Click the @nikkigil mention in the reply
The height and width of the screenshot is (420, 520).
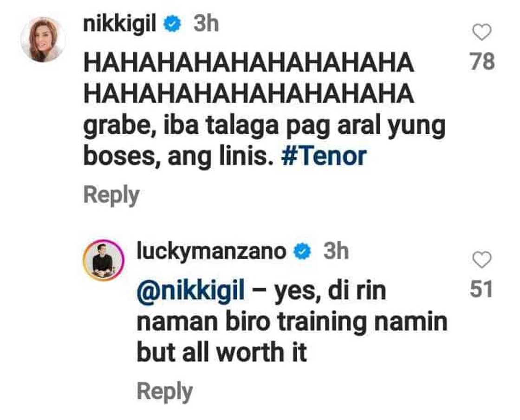(191, 291)
